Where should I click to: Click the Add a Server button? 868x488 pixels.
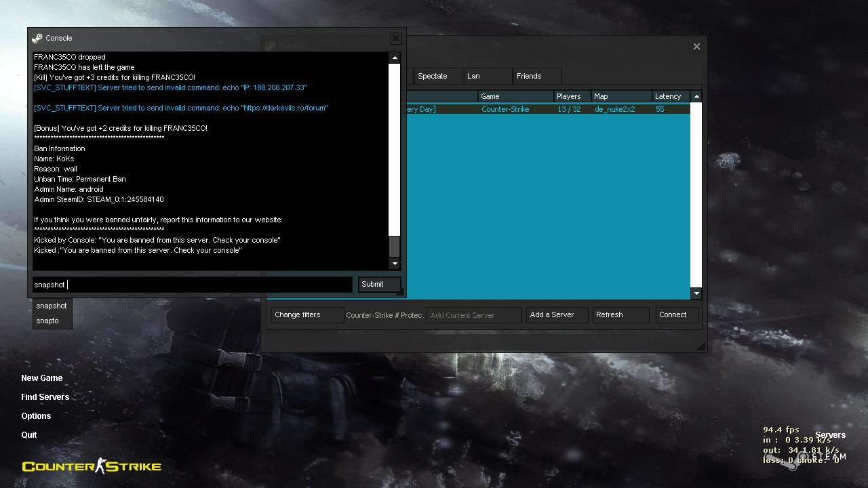tap(557, 315)
